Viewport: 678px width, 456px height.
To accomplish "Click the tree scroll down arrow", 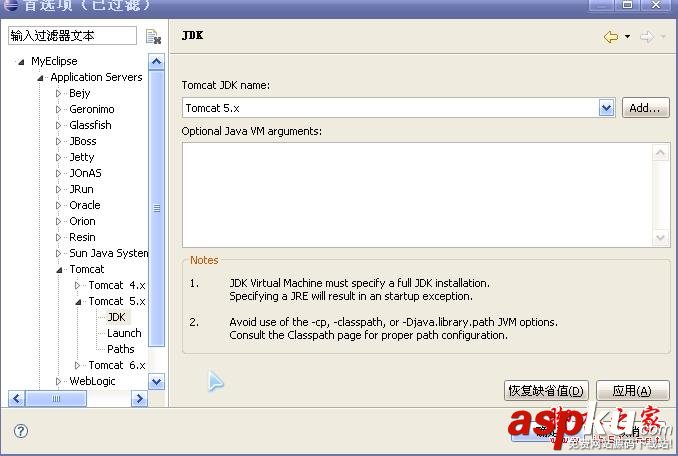I will pyautogui.click(x=157, y=382).
